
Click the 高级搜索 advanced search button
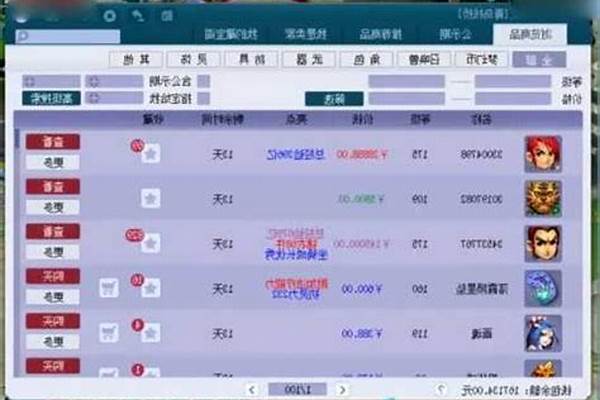pos(51,98)
